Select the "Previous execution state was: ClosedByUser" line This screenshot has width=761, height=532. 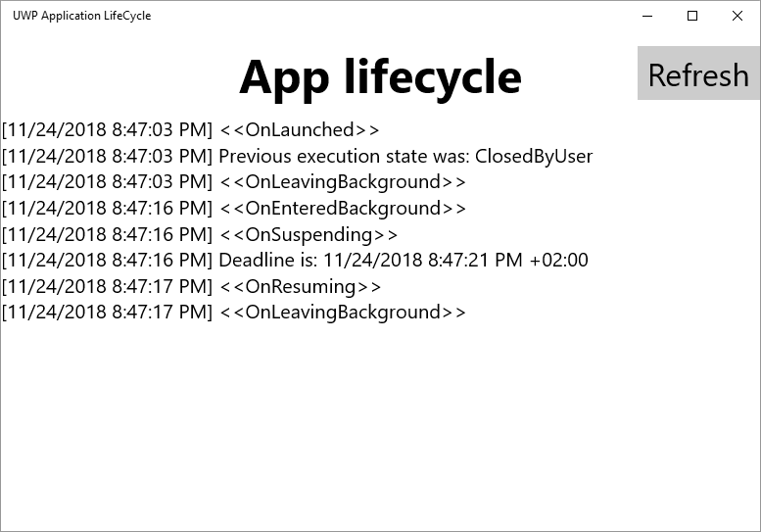coord(297,157)
